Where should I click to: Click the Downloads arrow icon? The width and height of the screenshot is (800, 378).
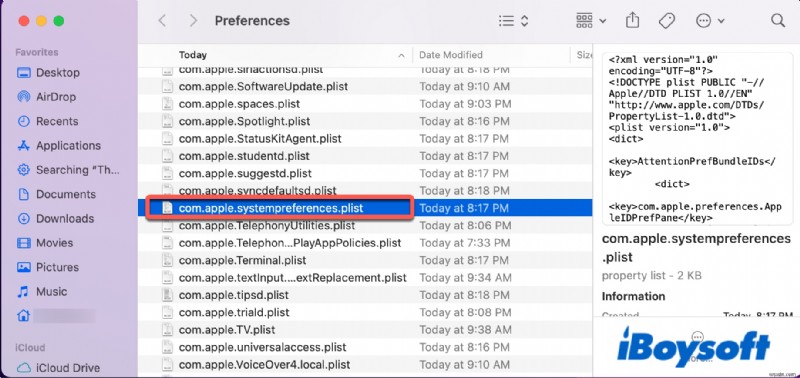(x=23, y=218)
